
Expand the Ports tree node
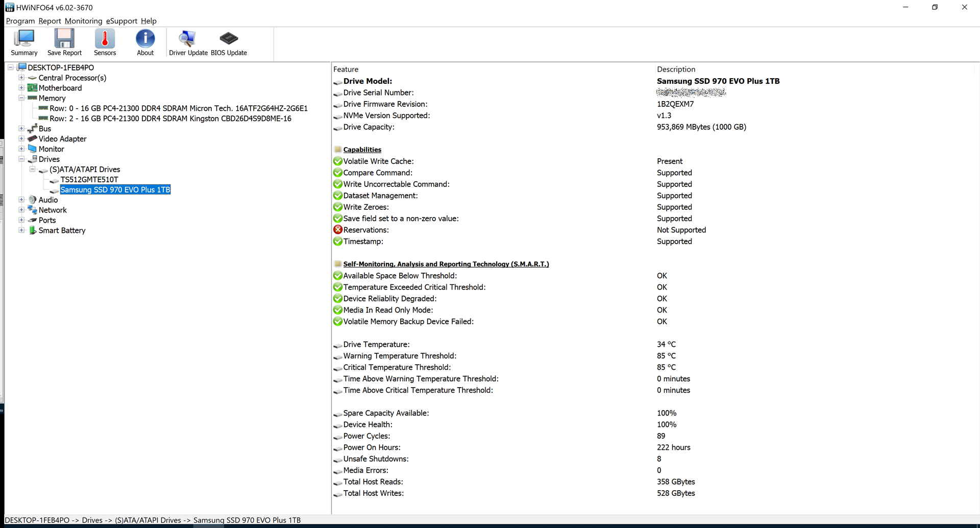point(21,220)
